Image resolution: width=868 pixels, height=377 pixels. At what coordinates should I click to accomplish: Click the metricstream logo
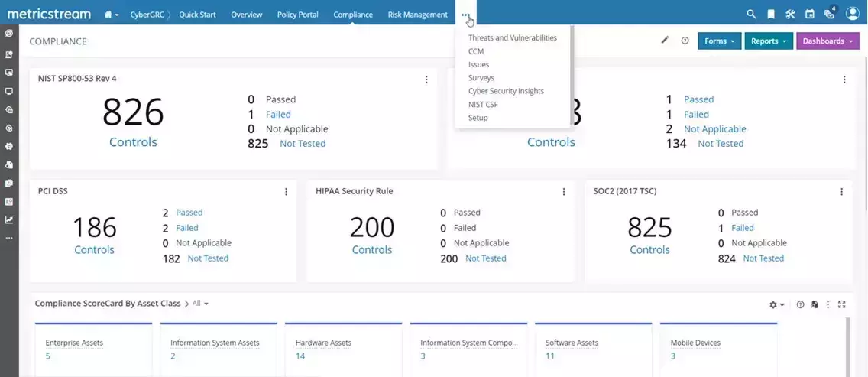(49, 15)
